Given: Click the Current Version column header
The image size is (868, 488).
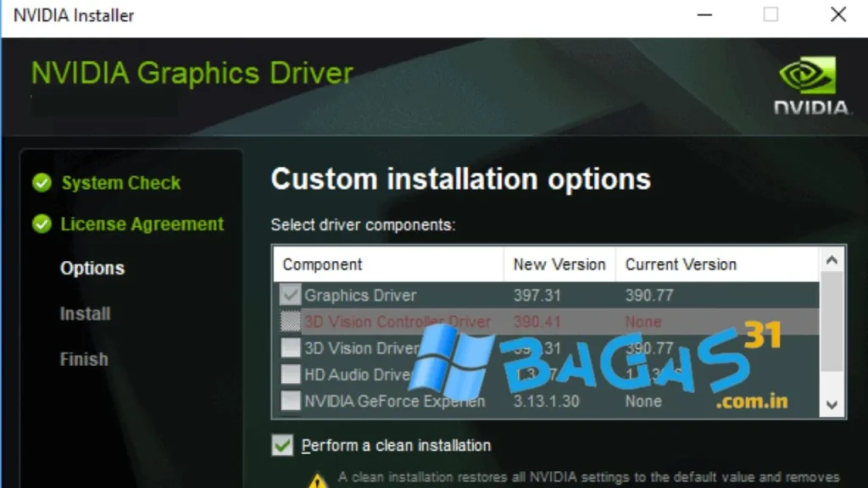Looking at the screenshot, I should (717, 264).
